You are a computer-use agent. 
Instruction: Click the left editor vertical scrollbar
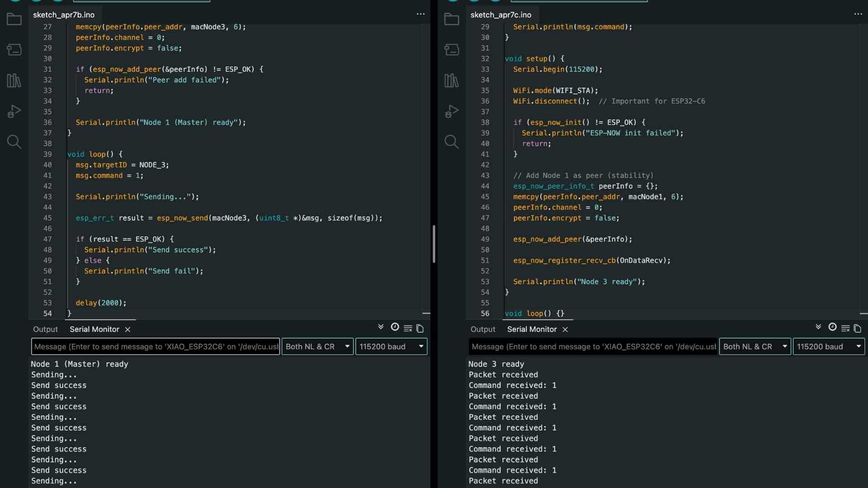pyautogui.click(x=434, y=244)
